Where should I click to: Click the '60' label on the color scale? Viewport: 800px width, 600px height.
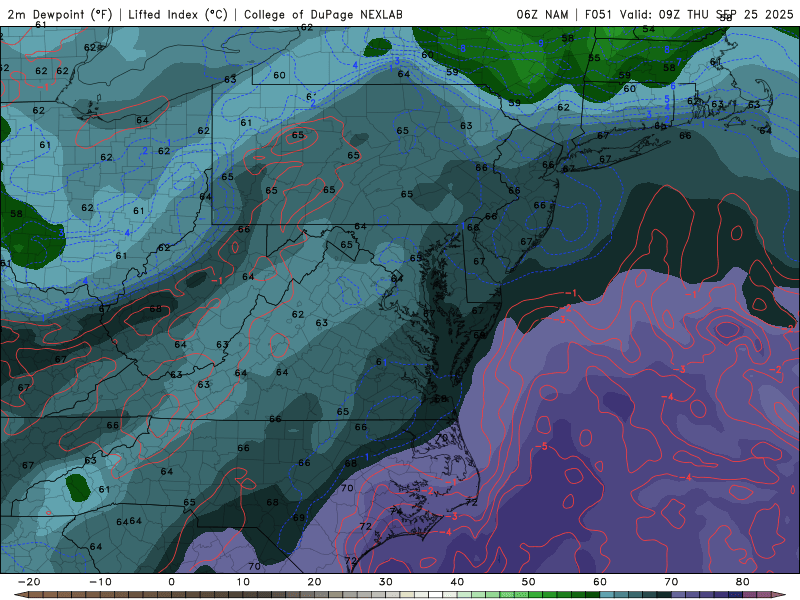point(600,582)
